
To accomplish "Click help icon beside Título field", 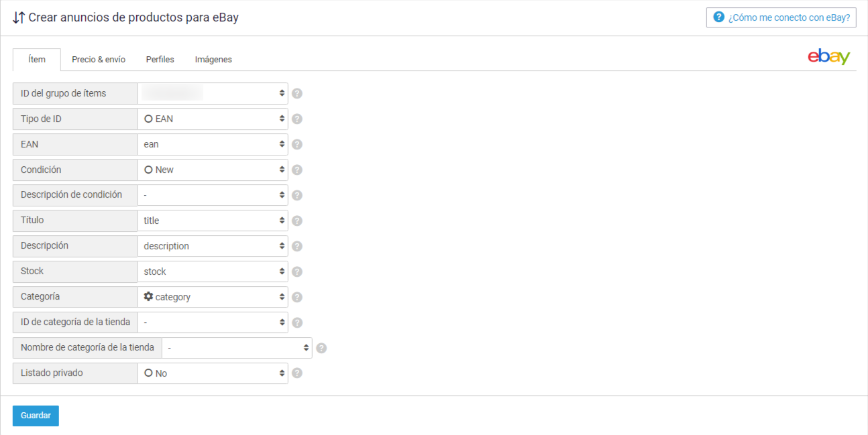I will pyautogui.click(x=297, y=221).
